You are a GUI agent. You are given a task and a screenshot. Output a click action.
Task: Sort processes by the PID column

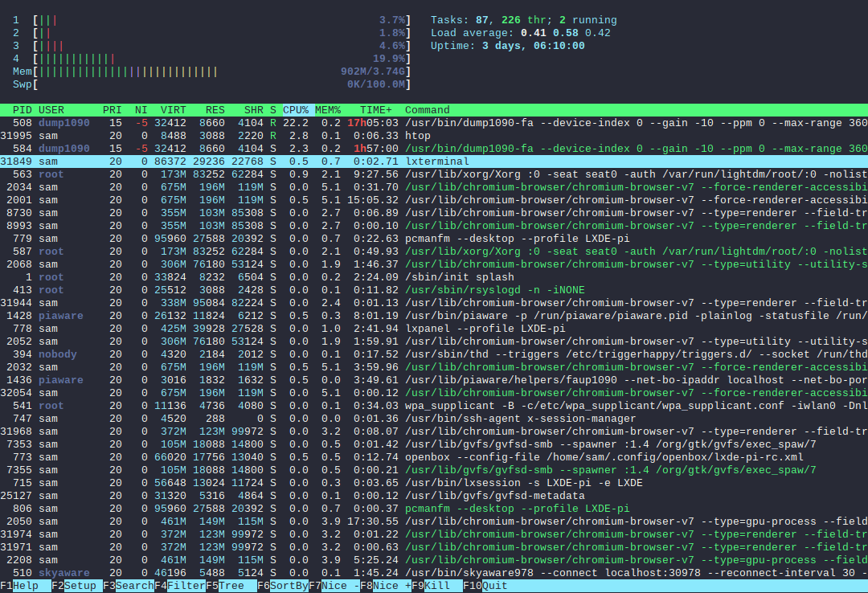(x=22, y=110)
